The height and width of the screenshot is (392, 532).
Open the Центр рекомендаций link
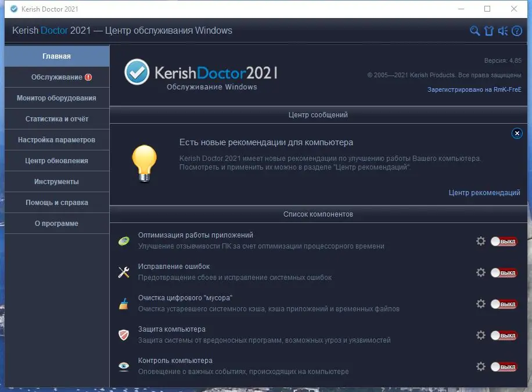tap(484, 192)
